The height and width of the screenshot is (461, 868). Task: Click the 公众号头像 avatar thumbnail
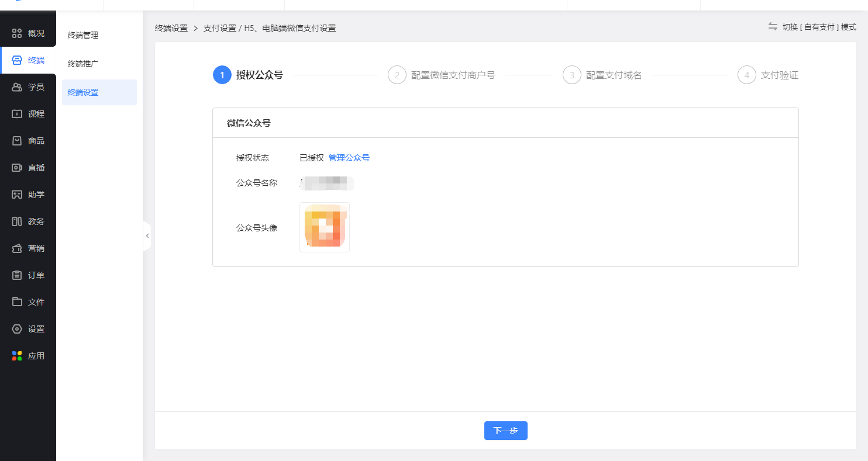click(325, 227)
